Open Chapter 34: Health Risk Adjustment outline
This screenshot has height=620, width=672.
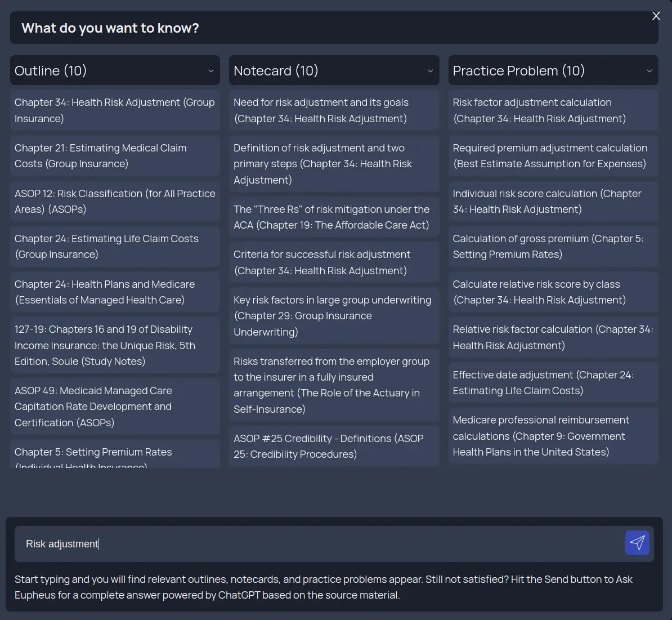pos(115,110)
